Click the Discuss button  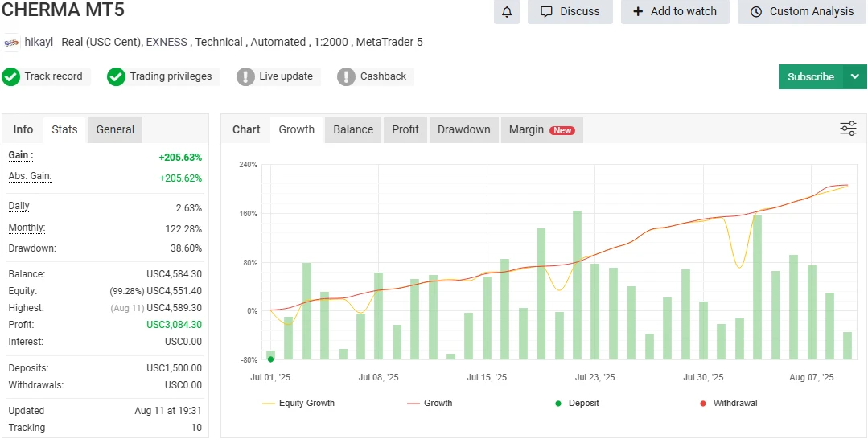click(570, 12)
